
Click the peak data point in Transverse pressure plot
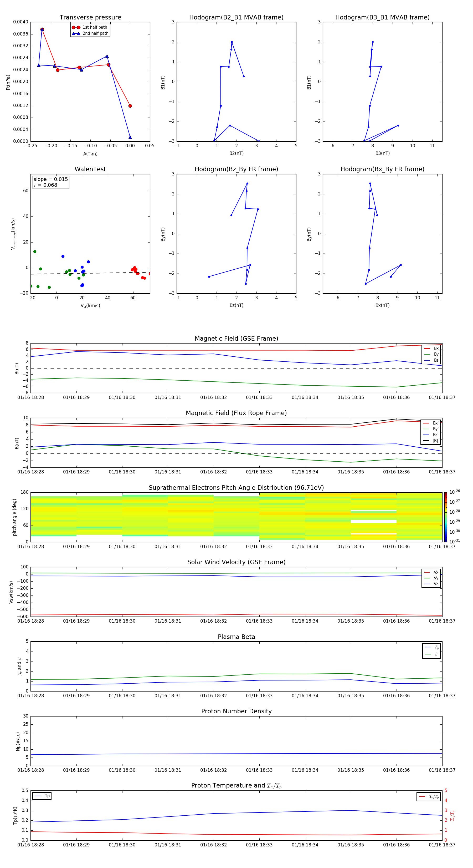click(x=42, y=29)
